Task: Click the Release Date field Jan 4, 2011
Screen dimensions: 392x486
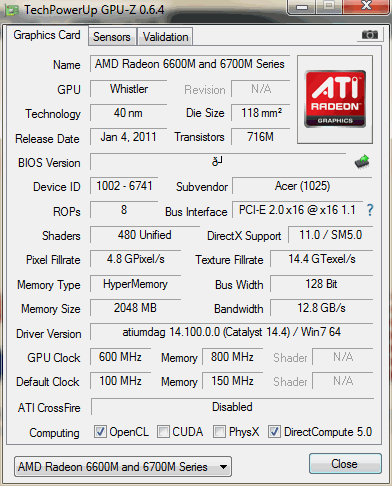Action: point(128,137)
